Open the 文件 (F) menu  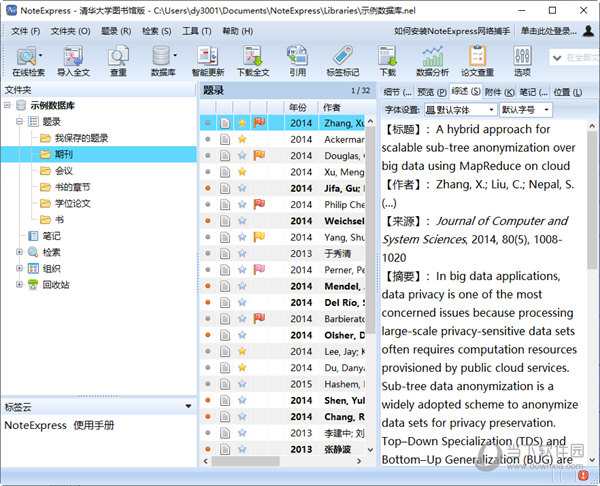click(x=26, y=31)
